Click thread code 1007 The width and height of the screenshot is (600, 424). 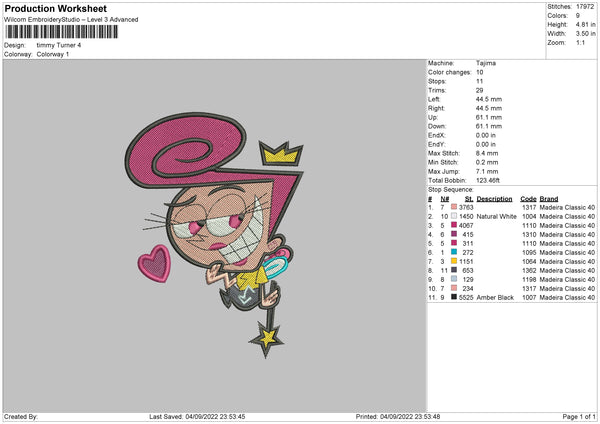tap(529, 297)
